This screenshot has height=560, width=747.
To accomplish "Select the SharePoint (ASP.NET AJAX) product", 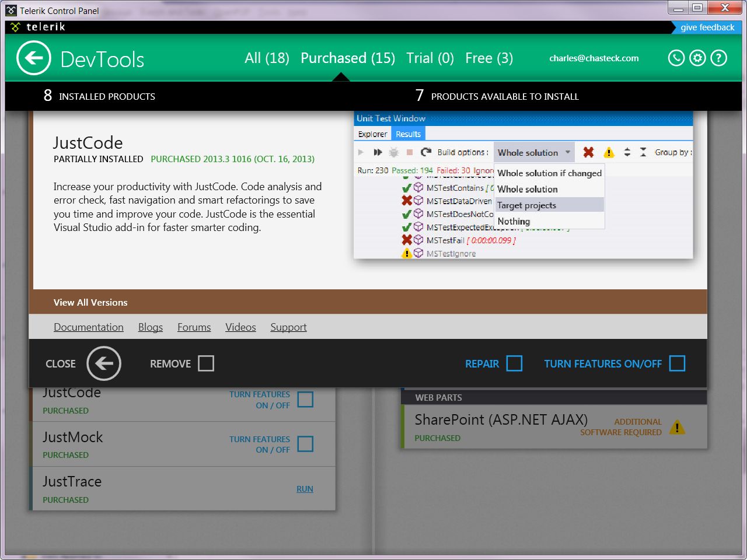I will pyautogui.click(x=554, y=426).
